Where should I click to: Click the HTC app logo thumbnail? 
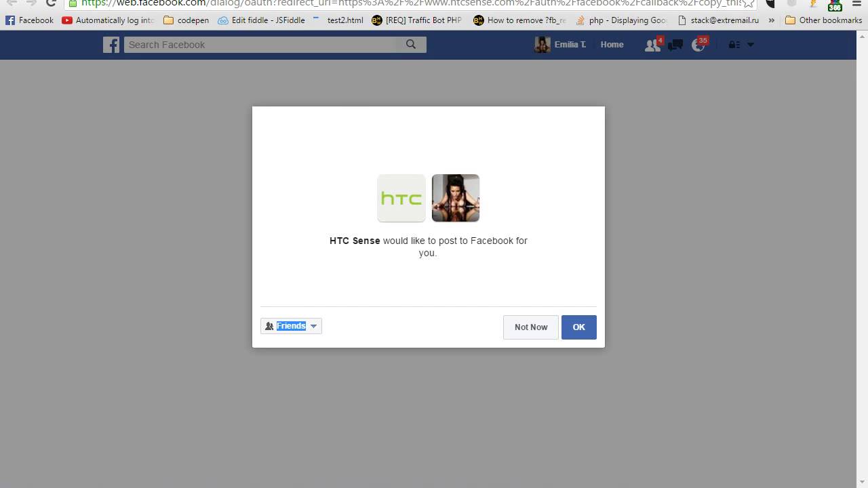point(401,198)
